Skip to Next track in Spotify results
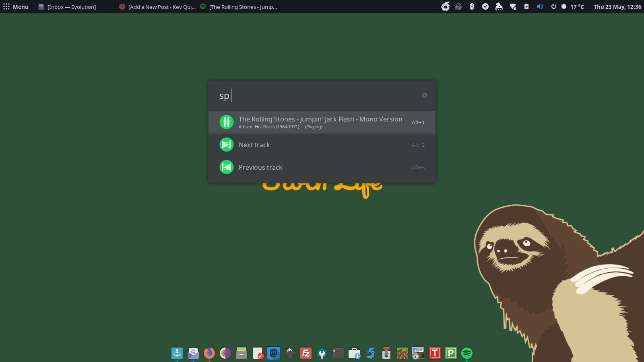Image resolution: width=644 pixels, height=362 pixels. (254, 144)
